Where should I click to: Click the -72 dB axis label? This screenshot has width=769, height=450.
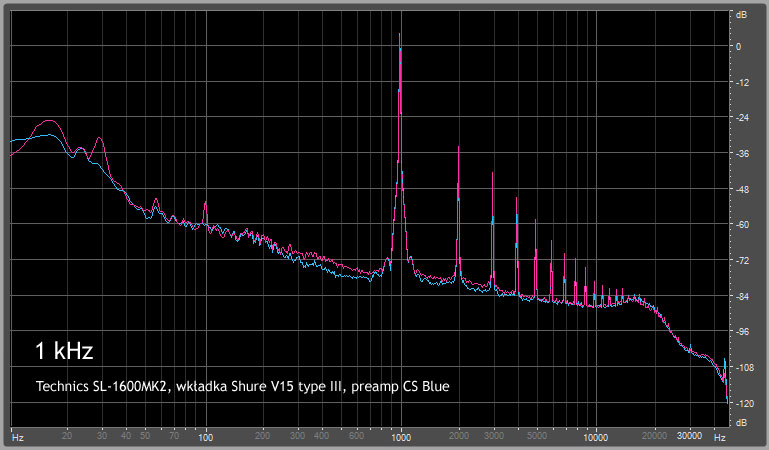(x=742, y=260)
